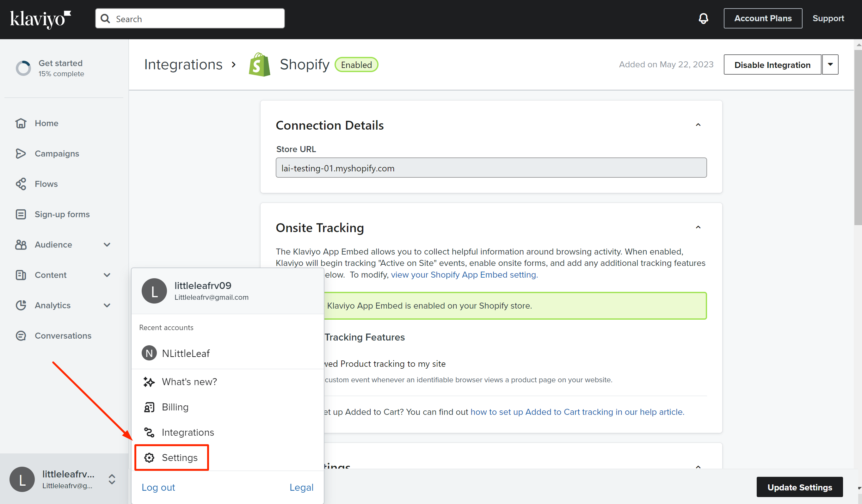862x504 pixels.
Task: Click Klaviyo App Embed enabled banner
Action: tap(515, 306)
